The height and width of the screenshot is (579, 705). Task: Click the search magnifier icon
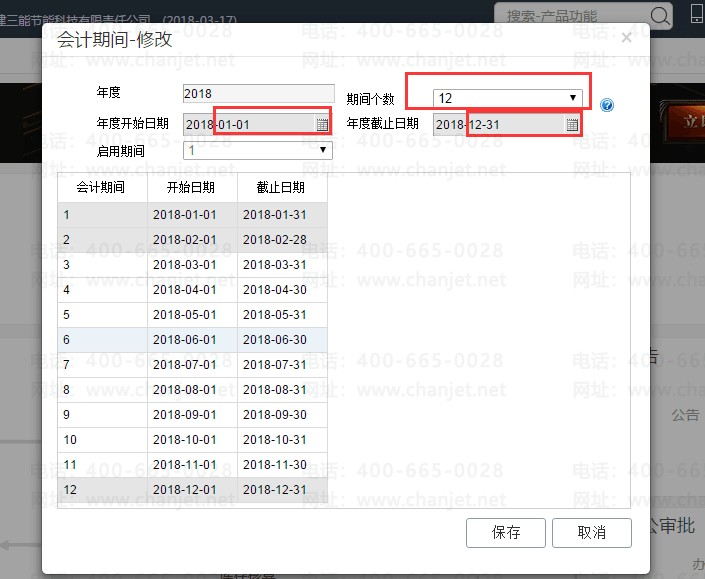point(660,16)
